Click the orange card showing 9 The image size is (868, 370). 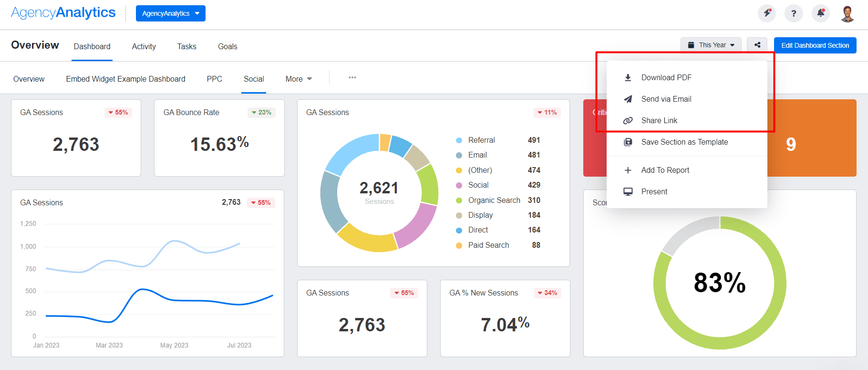pyautogui.click(x=812, y=138)
